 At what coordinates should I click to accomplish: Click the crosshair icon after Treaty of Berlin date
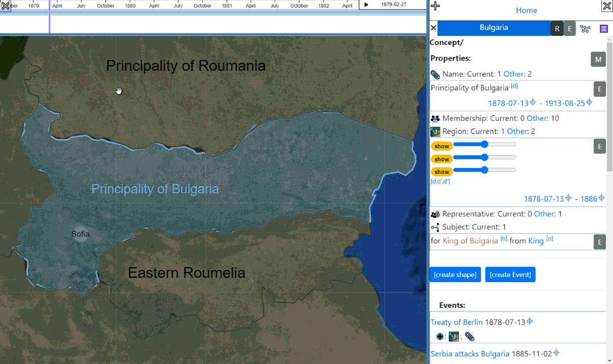pos(530,322)
